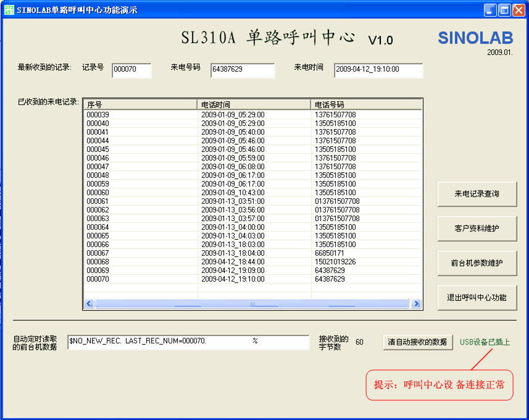
Task: Select record row 000070 in the list
Action: coord(252,279)
